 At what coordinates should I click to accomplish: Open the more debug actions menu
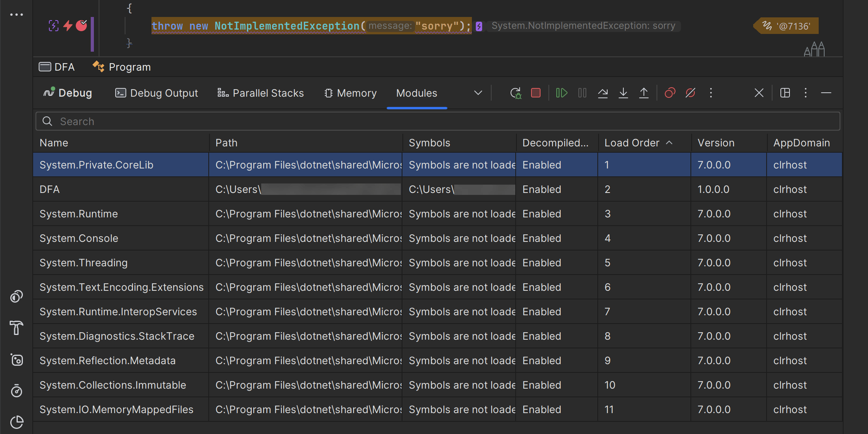711,93
